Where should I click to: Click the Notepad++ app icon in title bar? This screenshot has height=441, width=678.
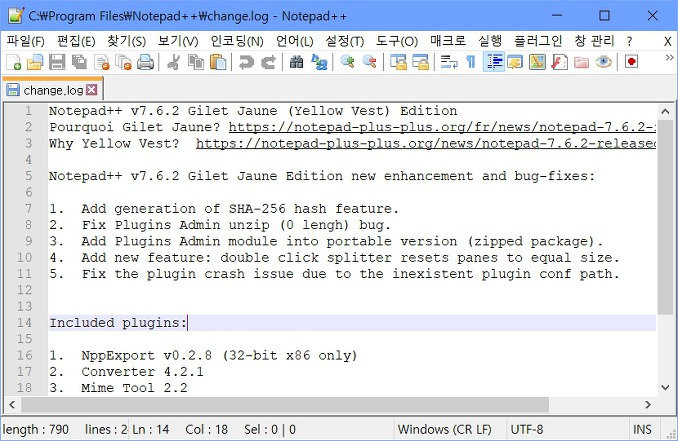click(x=16, y=16)
